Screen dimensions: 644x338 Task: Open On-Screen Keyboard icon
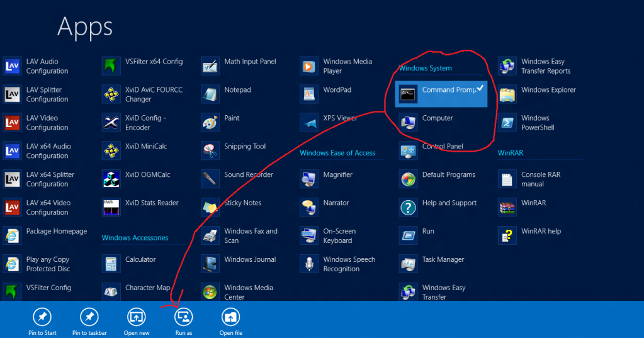pos(309,236)
